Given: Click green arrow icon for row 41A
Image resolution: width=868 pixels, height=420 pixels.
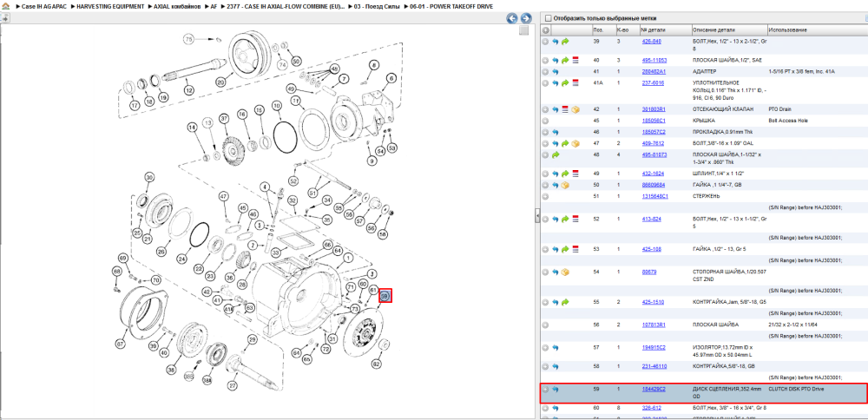Looking at the screenshot, I should pos(565,83).
